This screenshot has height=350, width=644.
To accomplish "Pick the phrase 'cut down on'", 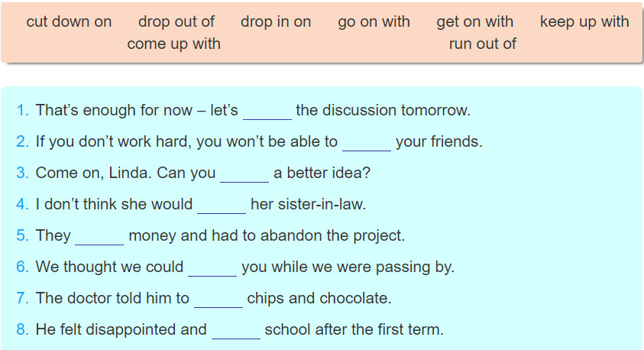I will pyautogui.click(x=69, y=21).
